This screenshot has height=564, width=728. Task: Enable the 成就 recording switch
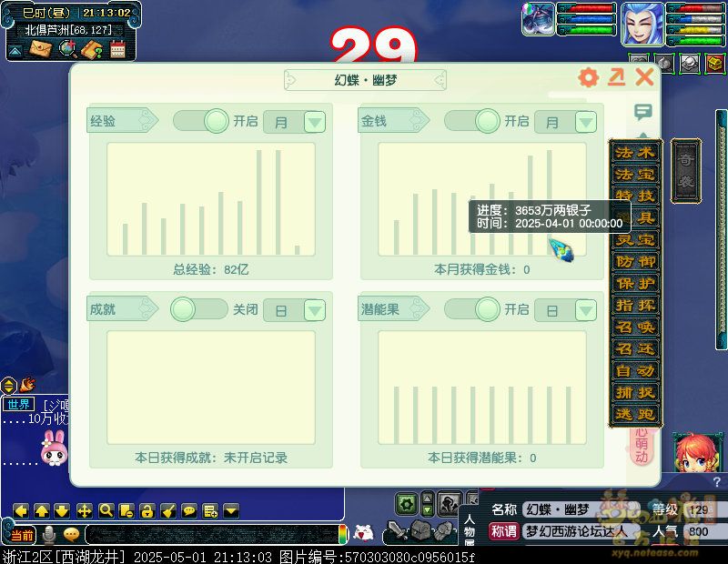pos(199,309)
